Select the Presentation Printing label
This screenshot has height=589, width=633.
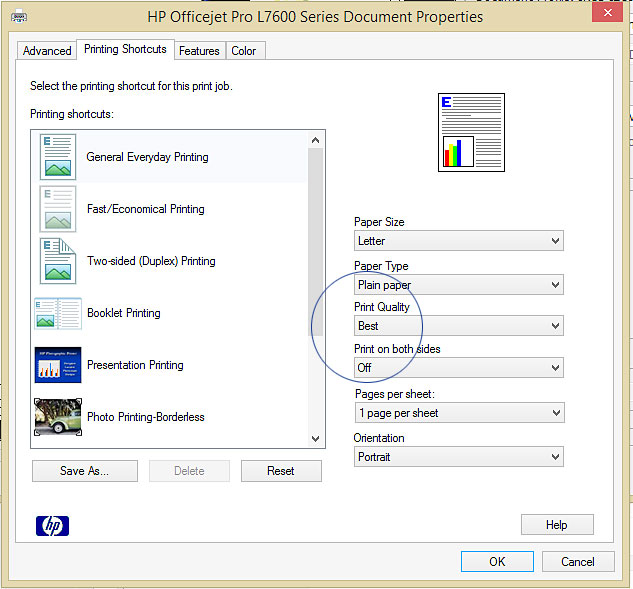135,365
